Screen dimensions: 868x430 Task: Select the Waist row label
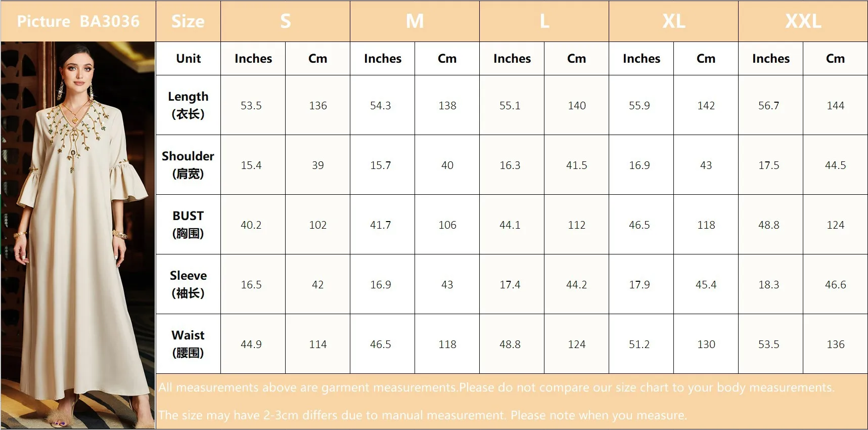pyautogui.click(x=188, y=344)
